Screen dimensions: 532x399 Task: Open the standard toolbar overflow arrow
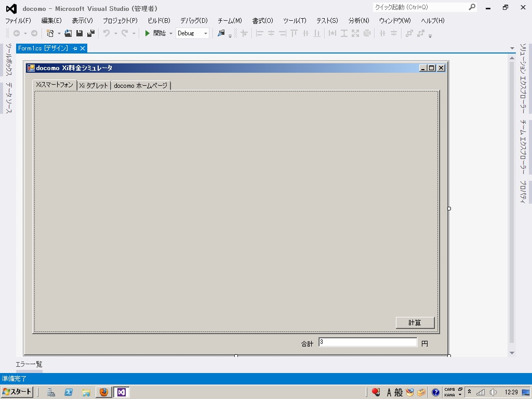coord(230,36)
